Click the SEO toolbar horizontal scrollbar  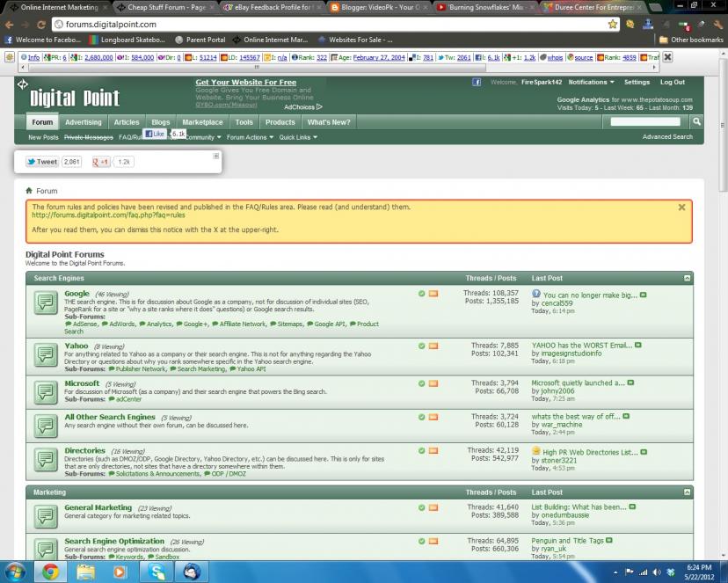[257, 68]
